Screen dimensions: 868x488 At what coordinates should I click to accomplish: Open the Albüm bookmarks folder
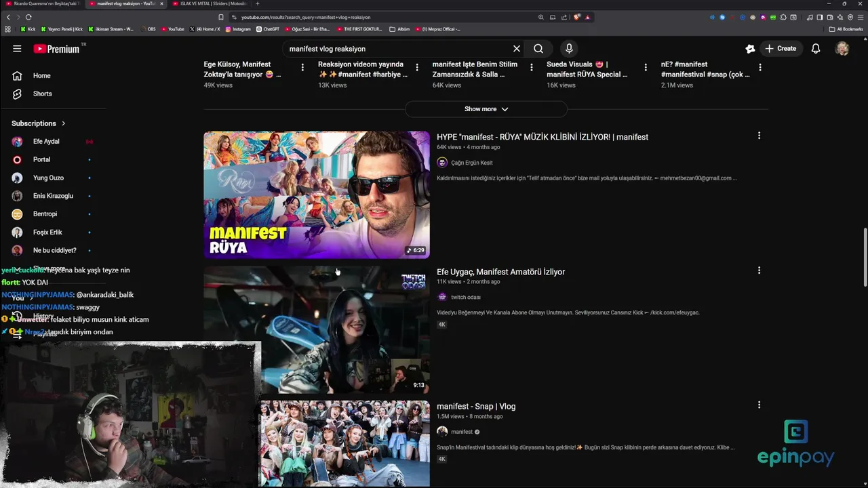[400, 29]
